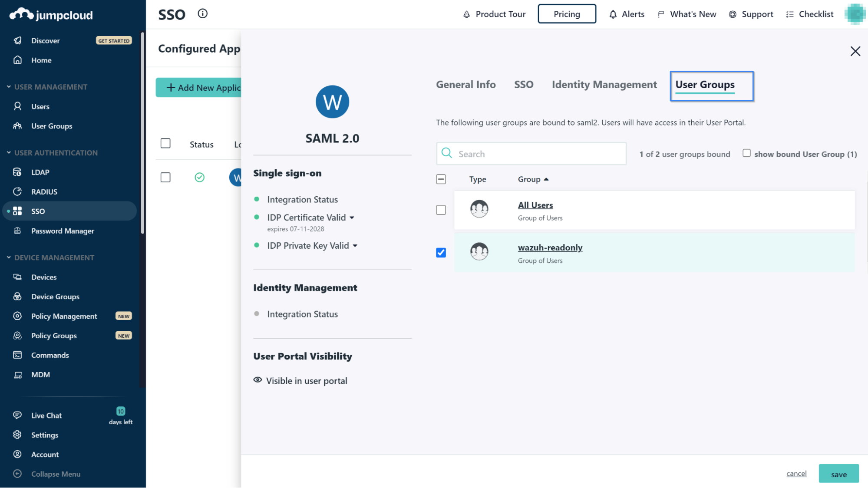
Task: Click the Support lifebuoy icon
Action: [x=733, y=14]
